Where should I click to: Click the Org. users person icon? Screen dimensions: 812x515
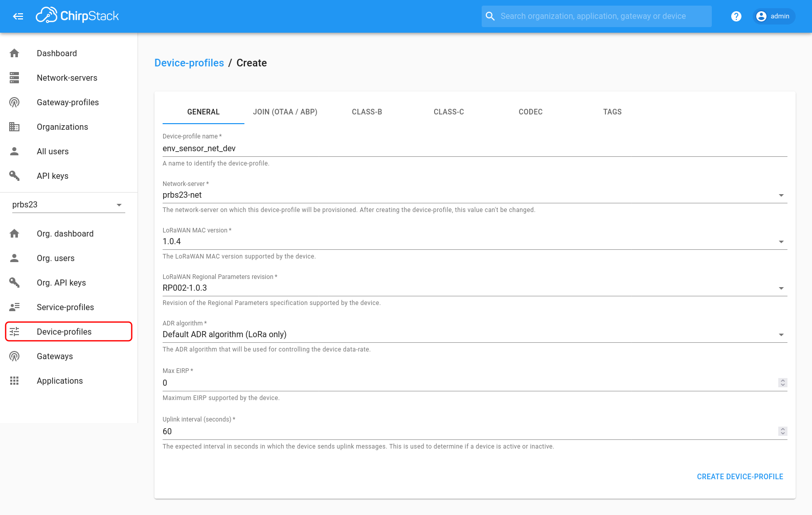coord(14,258)
